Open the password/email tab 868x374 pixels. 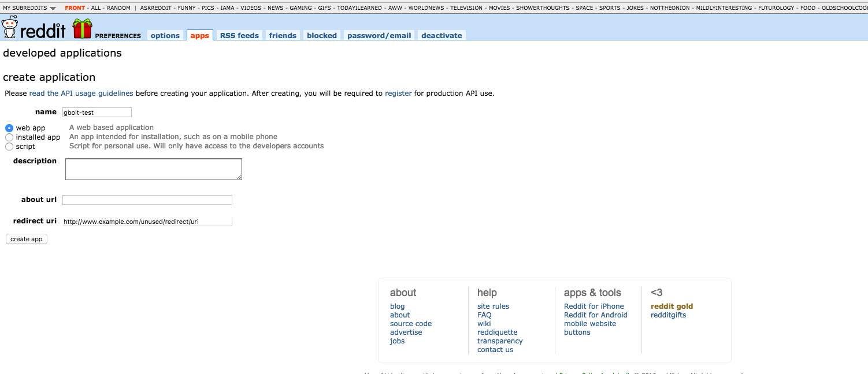point(379,35)
